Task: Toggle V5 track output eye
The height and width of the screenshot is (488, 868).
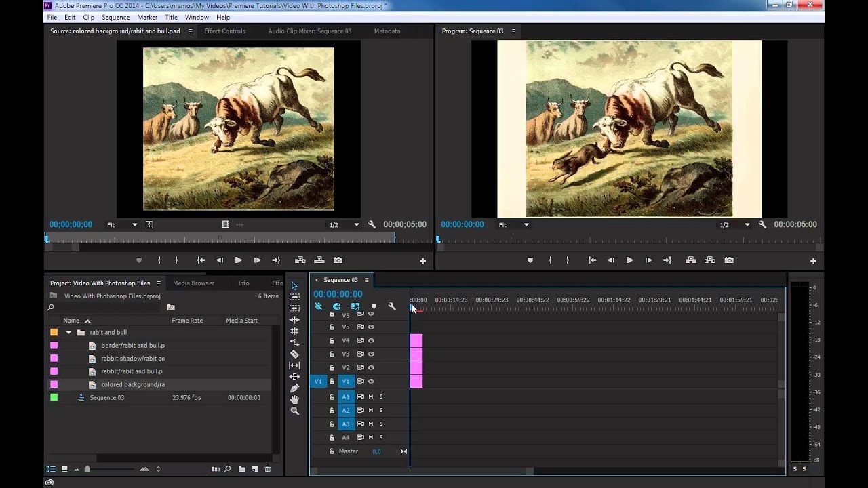Action: tap(371, 327)
